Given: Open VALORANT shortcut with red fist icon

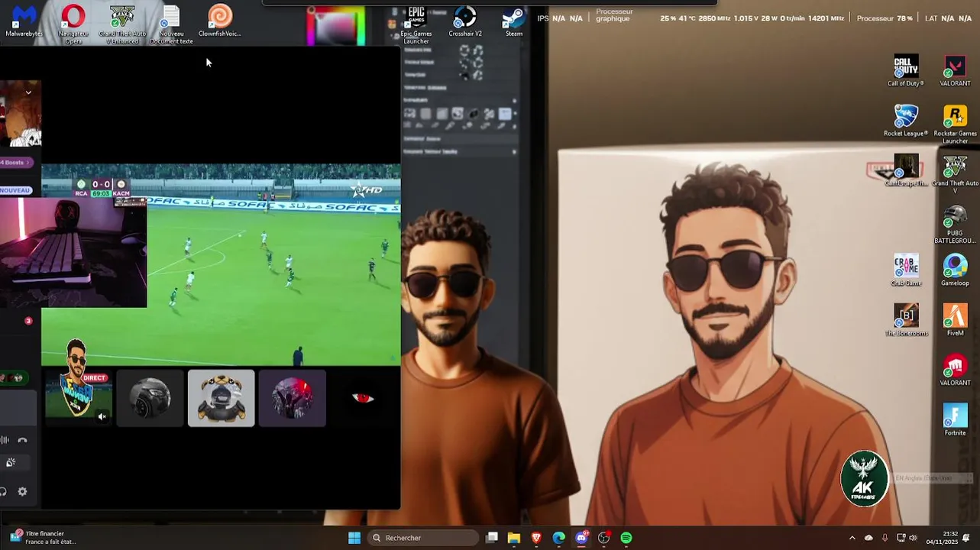Looking at the screenshot, I should click(955, 370).
